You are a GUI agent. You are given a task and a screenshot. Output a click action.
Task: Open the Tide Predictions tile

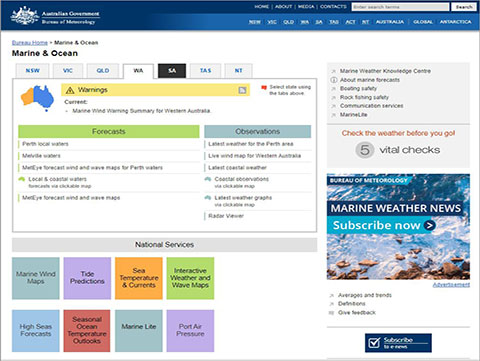pyautogui.click(x=87, y=278)
